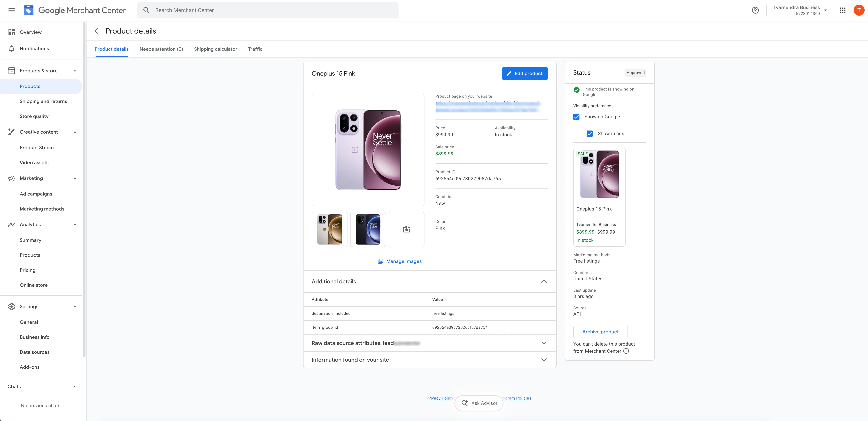The image size is (868, 421).
Task: Click the Manage images gallery icon
Action: pos(380,261)
